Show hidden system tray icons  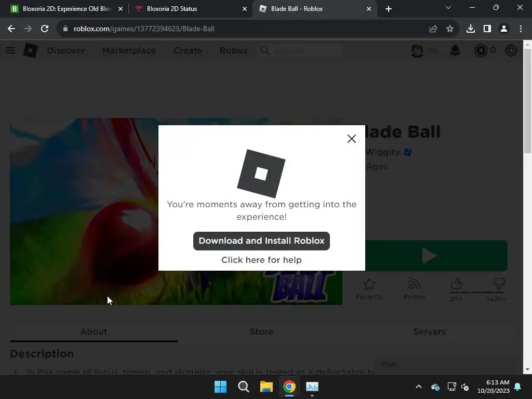click(419, 387)
